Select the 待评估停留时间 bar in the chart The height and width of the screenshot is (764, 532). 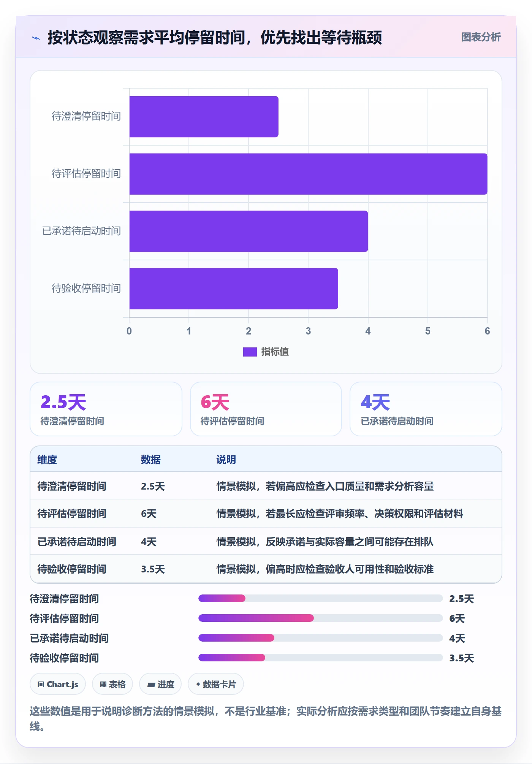coord(308,174)
